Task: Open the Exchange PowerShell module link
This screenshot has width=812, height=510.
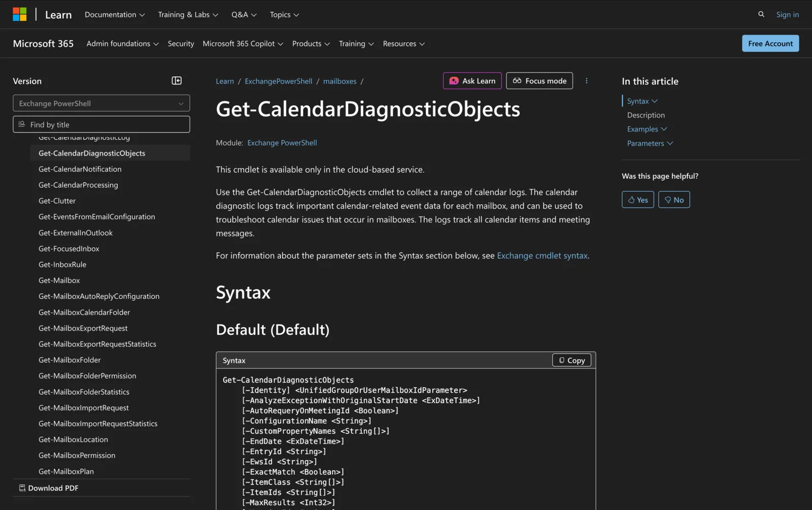Action: pyautogui.click(x=282, y=143)
